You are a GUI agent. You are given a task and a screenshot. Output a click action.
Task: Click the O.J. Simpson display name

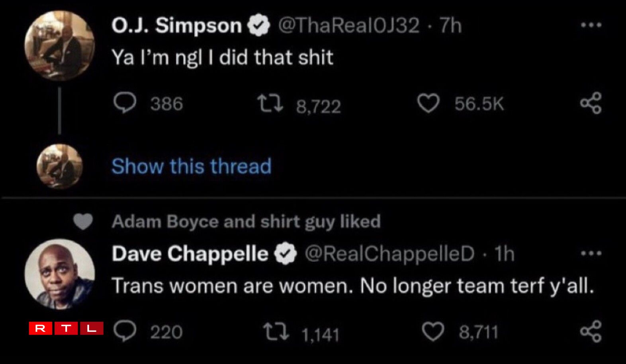tap(176, 26)
